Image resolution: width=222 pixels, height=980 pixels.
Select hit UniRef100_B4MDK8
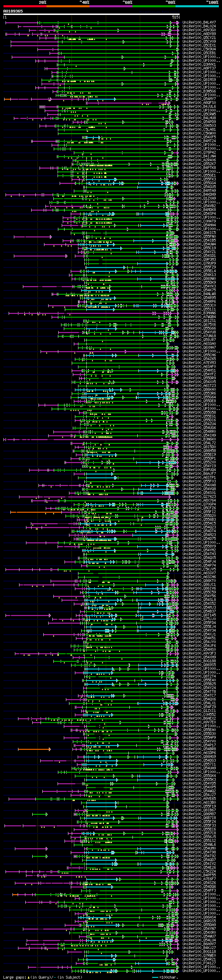tap(199, 210)
